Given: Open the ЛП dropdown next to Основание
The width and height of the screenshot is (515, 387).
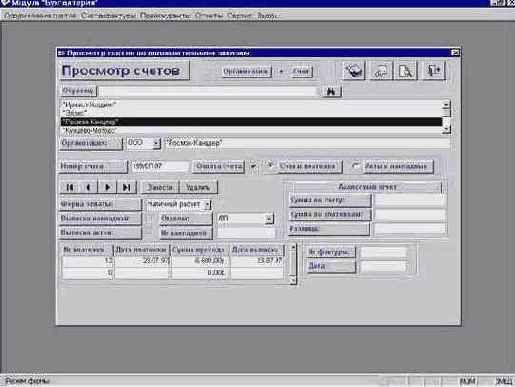Looking at the screenshot, I should click(x=269, y=219).
